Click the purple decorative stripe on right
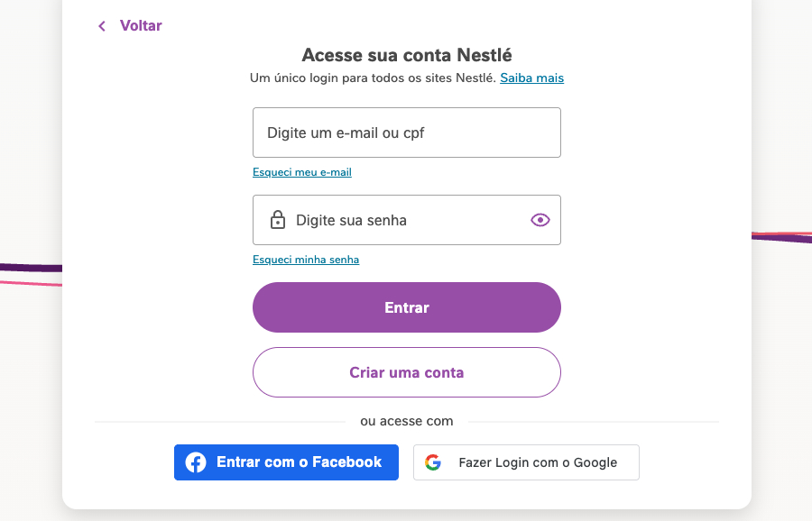812x521 pixels. [x=781, y=237]
